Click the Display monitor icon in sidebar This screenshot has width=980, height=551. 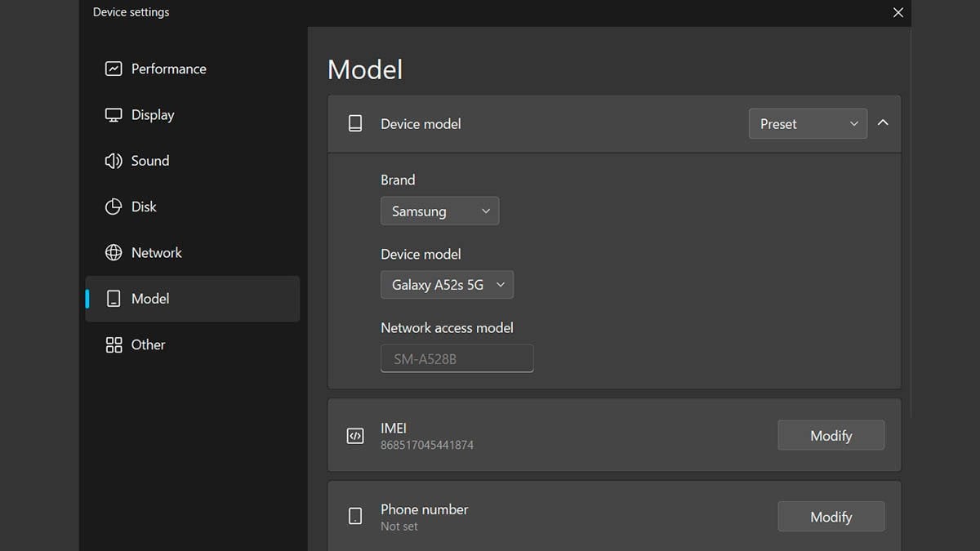(x=114, y=115)
